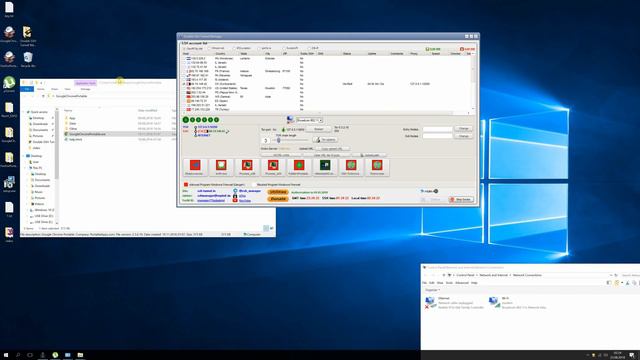This screenshot has height=360, width=640.
Task: Refresh the Network Connections address bar
Action: [x=616, y=275]
